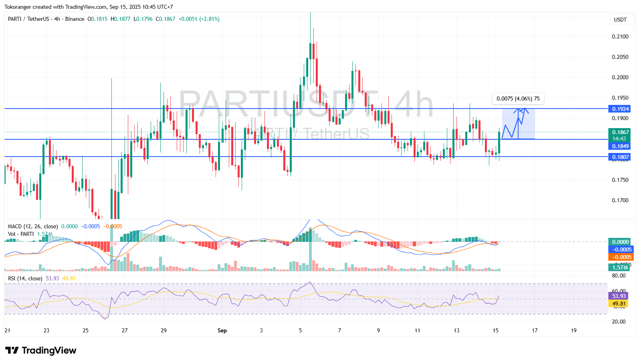This screenshot has height=364, width=640.
Task: Click date 27 on the time axis
Action: (125, 330)
